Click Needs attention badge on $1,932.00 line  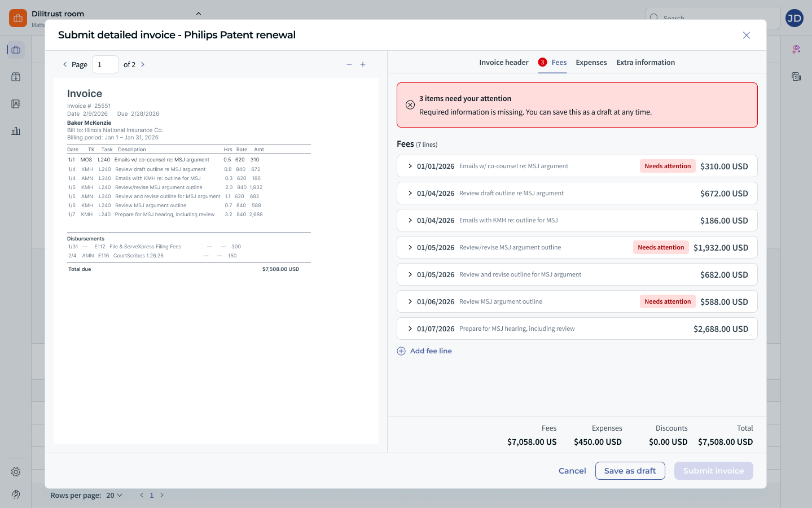tap(661, 247)
